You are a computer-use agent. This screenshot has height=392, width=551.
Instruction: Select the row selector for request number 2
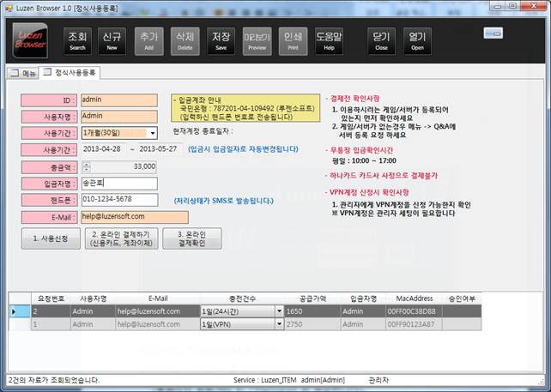pyautogui.click(x=14, y=311)
